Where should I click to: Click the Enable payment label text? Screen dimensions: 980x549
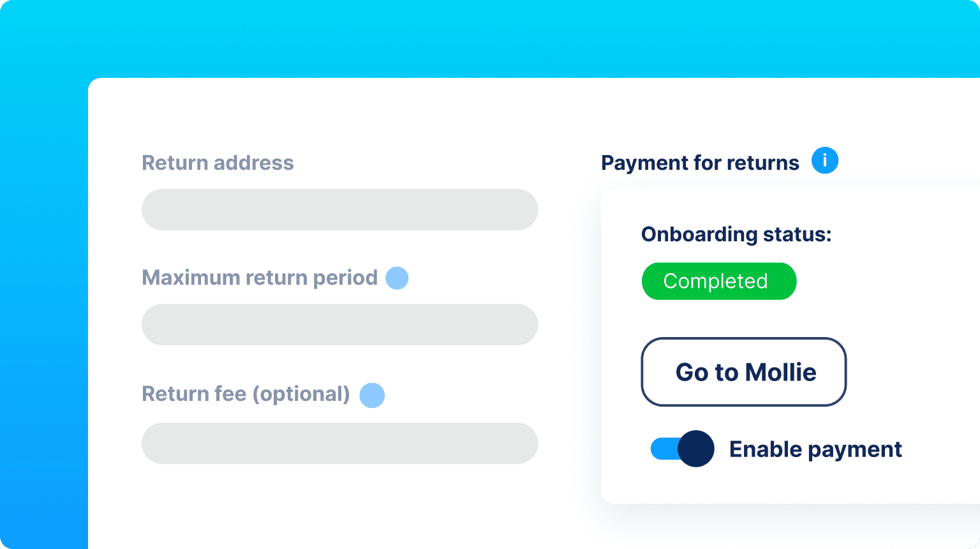click(815, 449)
